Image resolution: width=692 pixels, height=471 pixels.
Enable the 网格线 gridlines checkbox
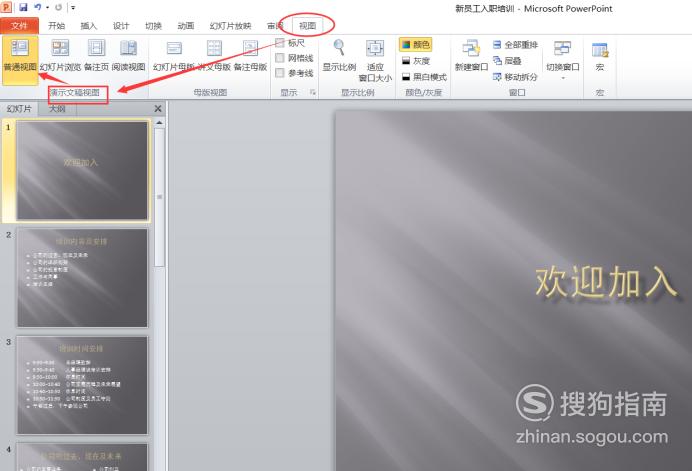tap(279, 58)
